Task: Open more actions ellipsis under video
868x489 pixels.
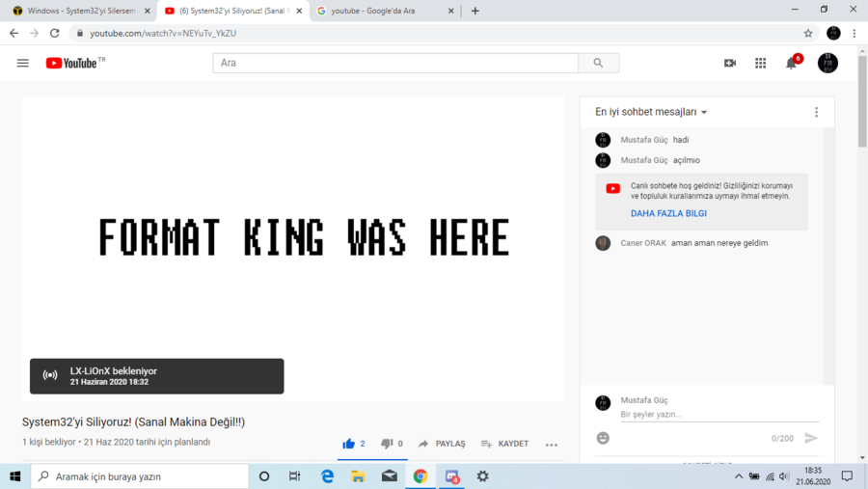Action: 552,444
